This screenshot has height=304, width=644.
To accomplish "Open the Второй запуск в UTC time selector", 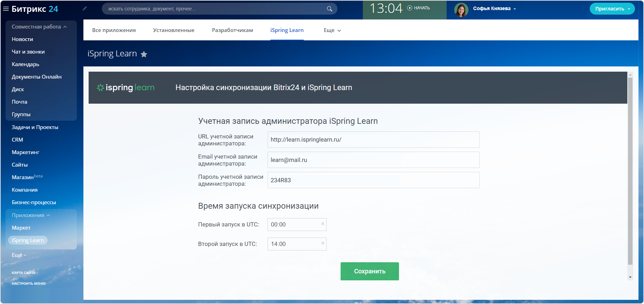I will (x=297, y=244).
